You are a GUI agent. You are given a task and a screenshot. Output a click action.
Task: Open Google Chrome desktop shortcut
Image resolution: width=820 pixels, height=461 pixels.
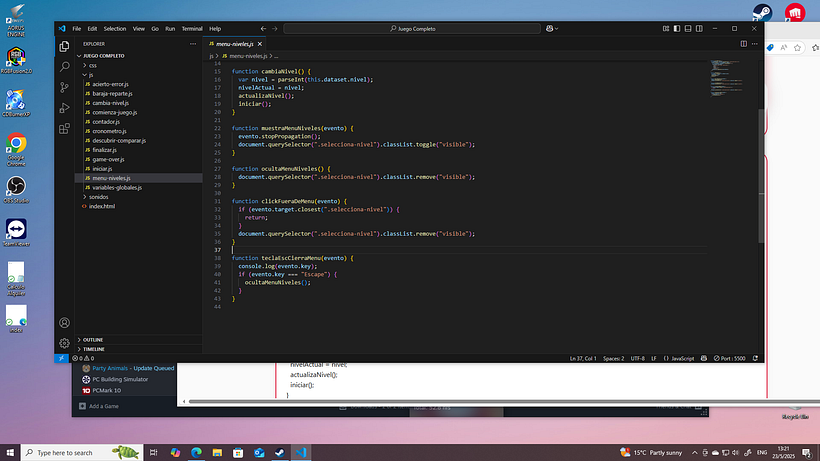(x=16, y=149)
